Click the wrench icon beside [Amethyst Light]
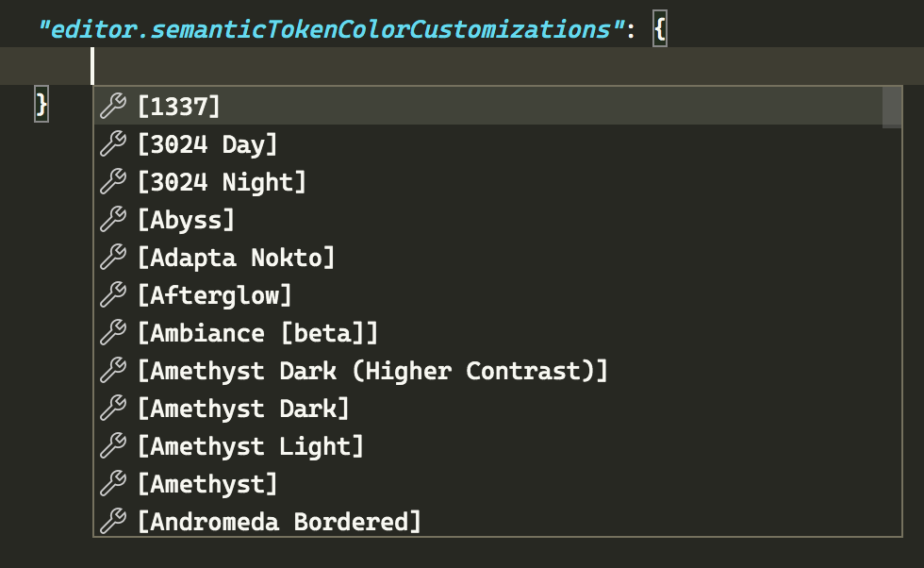This screenshot has width=924, height=568. click(x=112, y=446)
